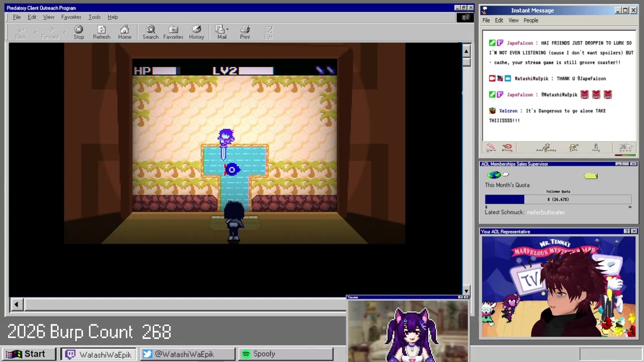Click the browser throbber logo icon

point(465,17)
